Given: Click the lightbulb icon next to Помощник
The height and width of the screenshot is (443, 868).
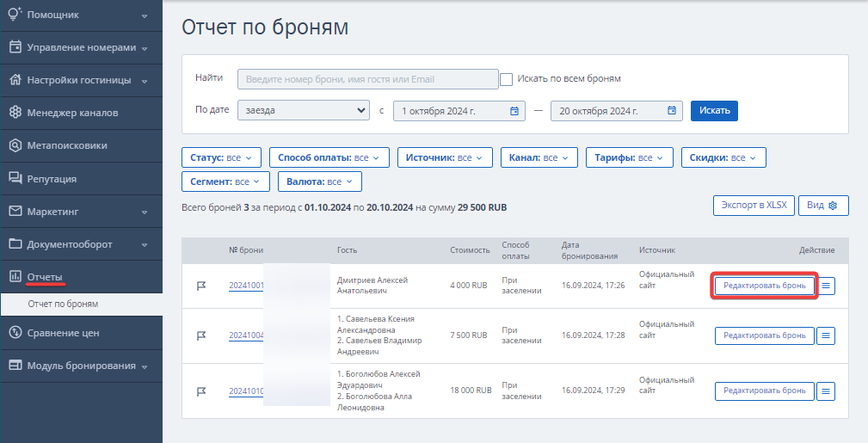Looking at the screenshot, I should tap(15, 14).
